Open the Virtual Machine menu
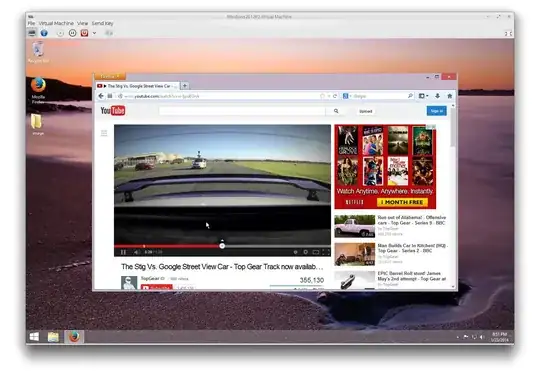Image resolution: width=540 pixels, height=374 pixels. [56, 23]
